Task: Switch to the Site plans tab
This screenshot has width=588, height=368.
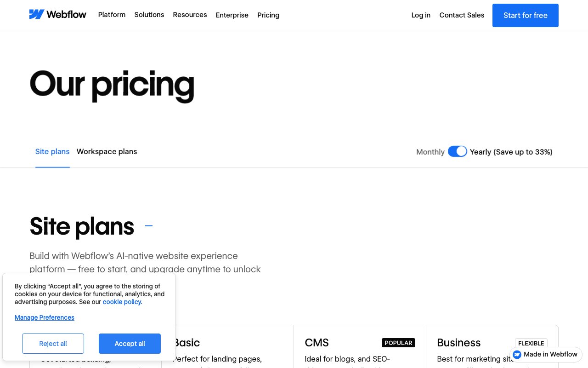Action: [52, 151]
